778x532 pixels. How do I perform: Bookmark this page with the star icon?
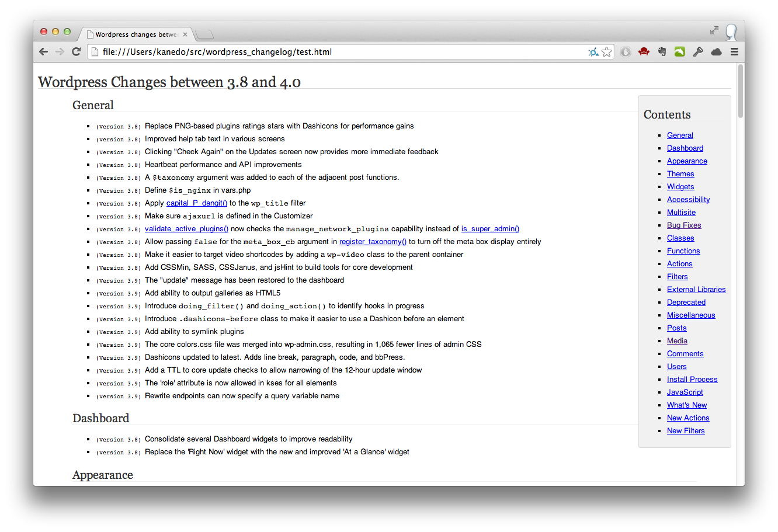607,51
